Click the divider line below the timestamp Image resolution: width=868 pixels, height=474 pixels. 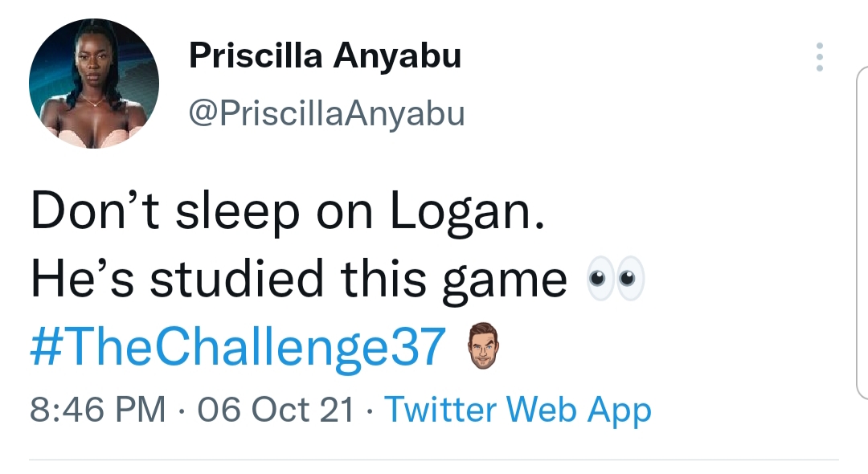434,459
